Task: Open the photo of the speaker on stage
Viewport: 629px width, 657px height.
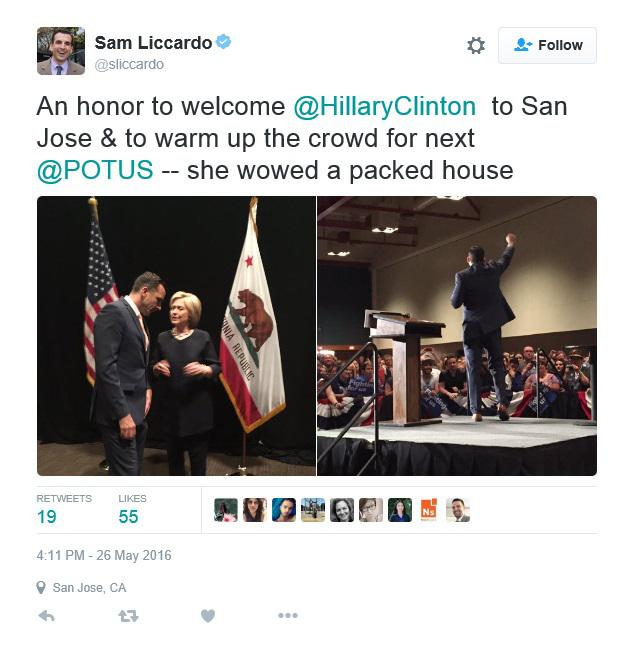Action: click(x=457, y=336)
